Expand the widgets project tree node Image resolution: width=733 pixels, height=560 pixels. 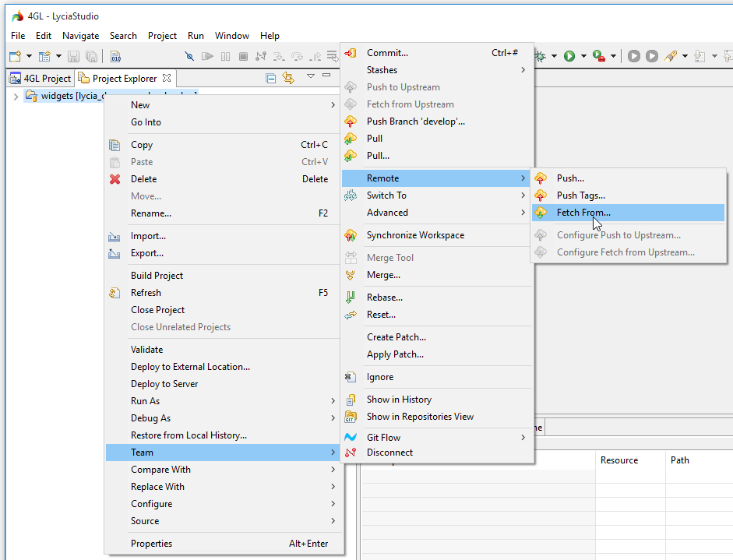[16, 96]
